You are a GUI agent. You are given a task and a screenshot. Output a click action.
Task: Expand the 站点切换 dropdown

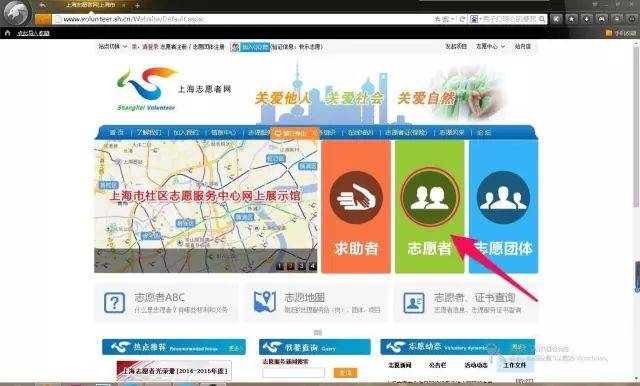[113, 47]
